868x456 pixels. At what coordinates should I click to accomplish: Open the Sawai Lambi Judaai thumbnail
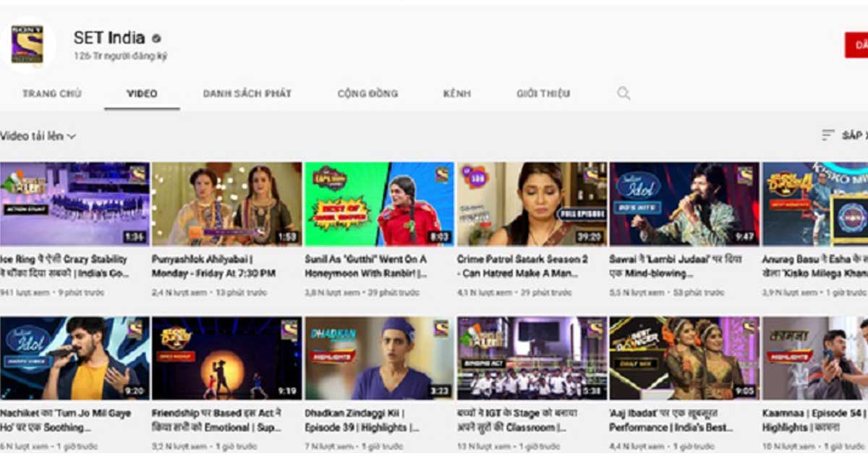684,204
